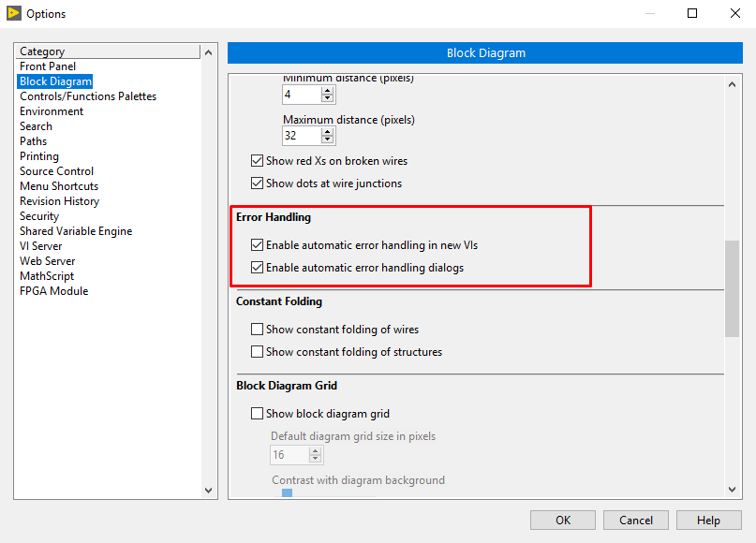Click the down arrow on the right scrollbar
756x543 pixels.
point(732,490)
